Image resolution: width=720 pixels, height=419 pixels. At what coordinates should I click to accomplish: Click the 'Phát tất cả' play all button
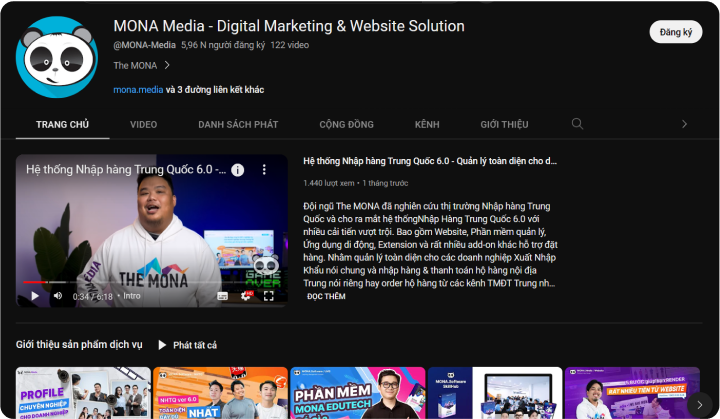point(187,345)
